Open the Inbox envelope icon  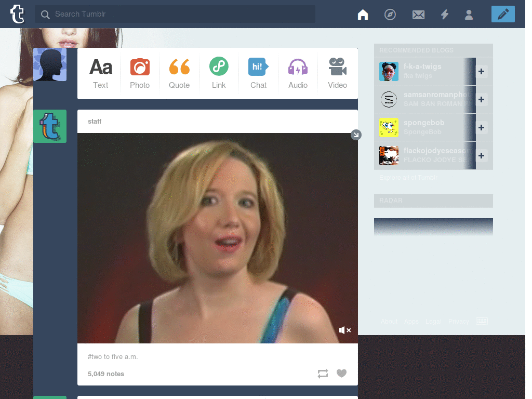[x=418, y=15]
